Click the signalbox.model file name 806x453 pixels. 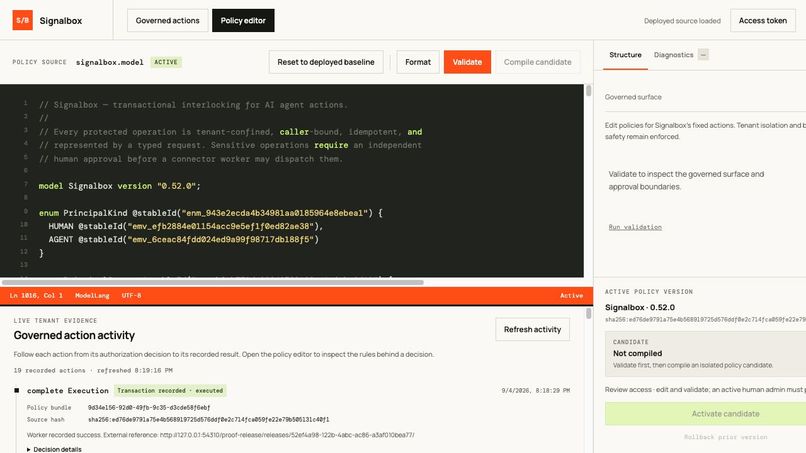[109, 62]
